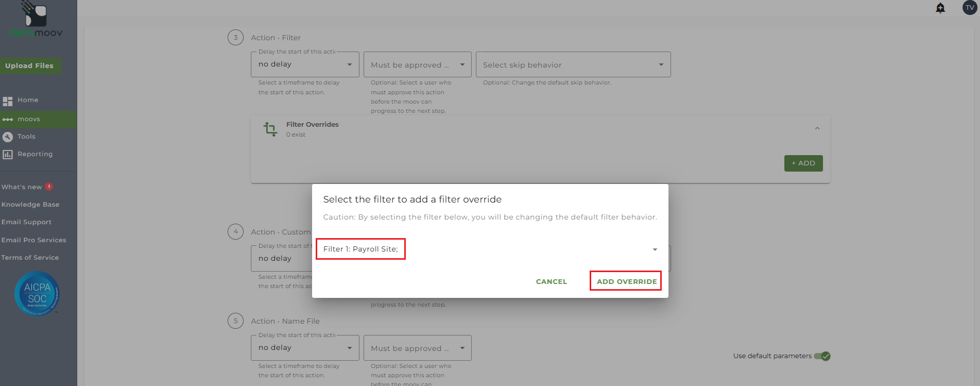Click CANCEL in the dialog
Image resolution: width=980 pixels, height=386 pixels.
pyautogui.click(x=551, y=281)
